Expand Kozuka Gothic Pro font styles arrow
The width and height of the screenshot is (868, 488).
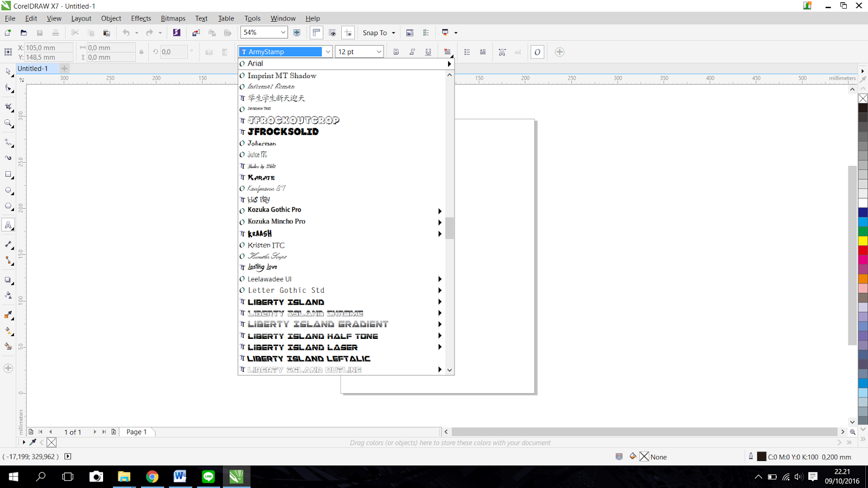pos(440,211)
